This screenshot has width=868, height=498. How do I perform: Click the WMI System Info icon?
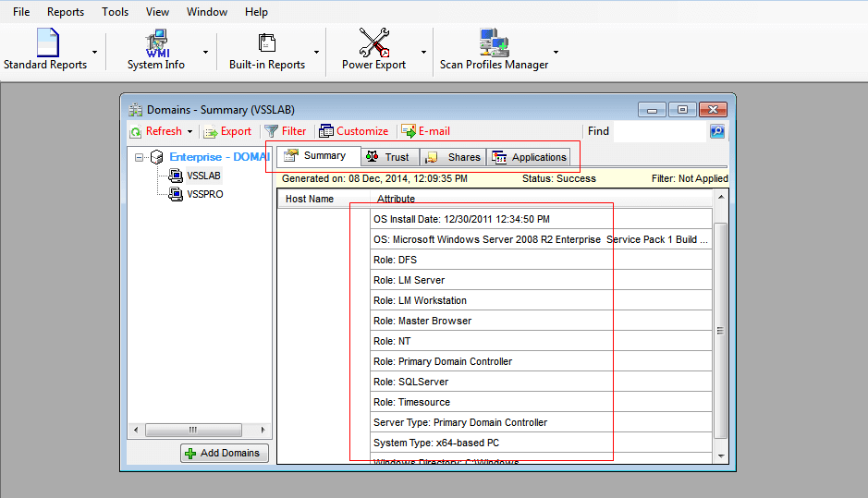[157, 43]
